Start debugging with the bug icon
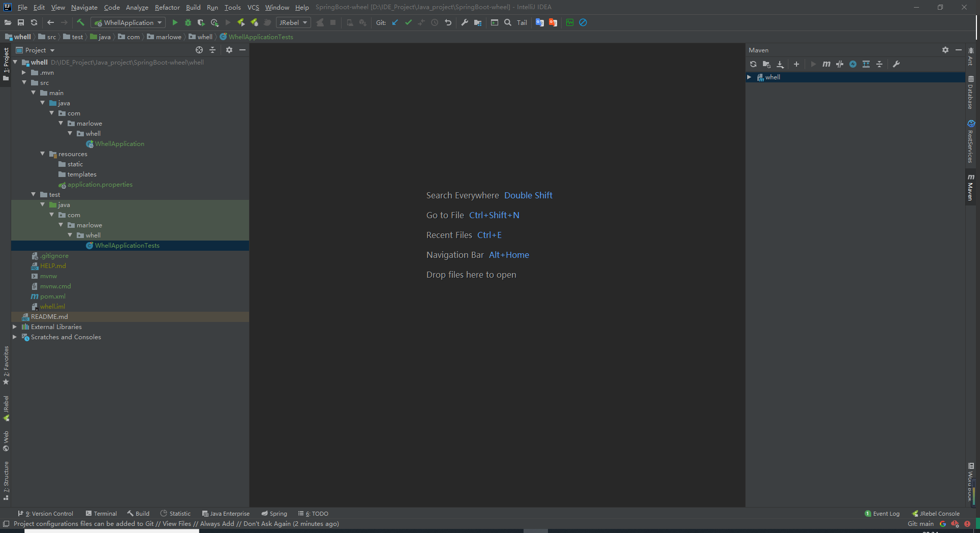 pos(188,22)
